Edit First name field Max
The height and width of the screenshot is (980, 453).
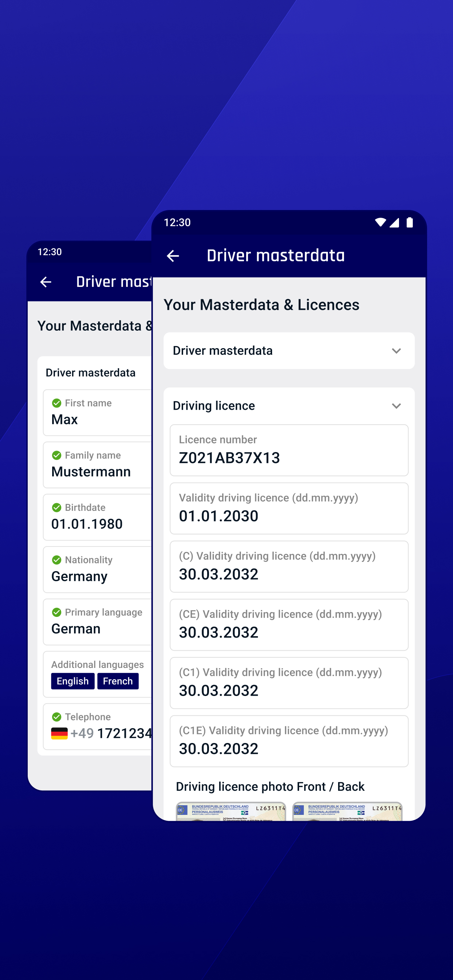[x=97, y=412]
